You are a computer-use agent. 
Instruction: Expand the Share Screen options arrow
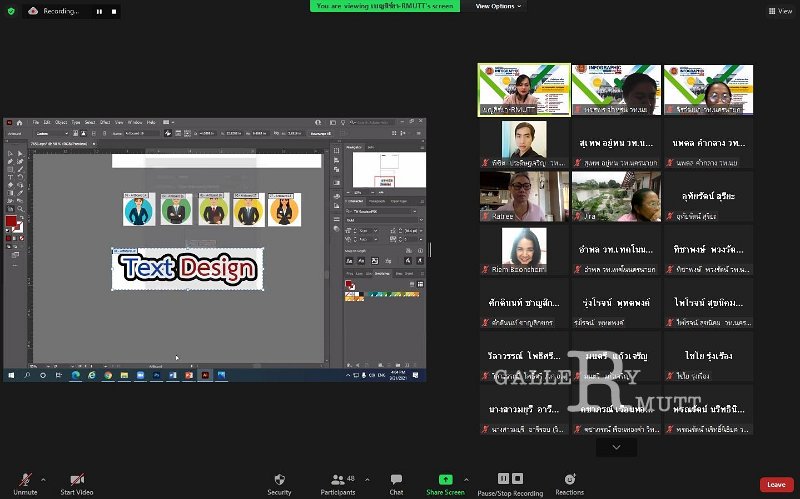pos(466,480)
